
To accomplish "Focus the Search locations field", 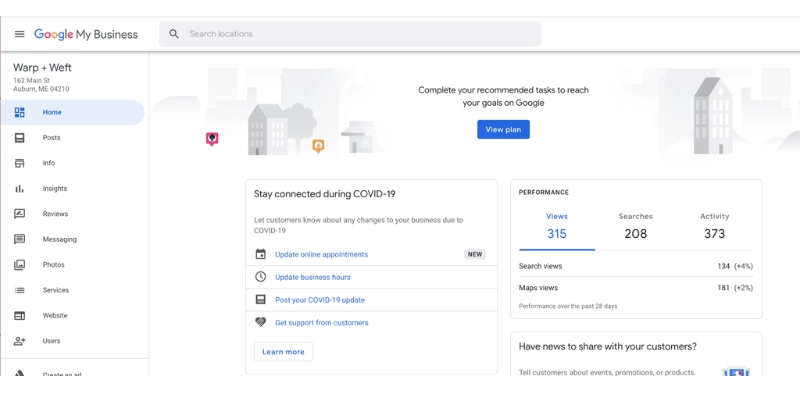I will [x=350, y=34].
